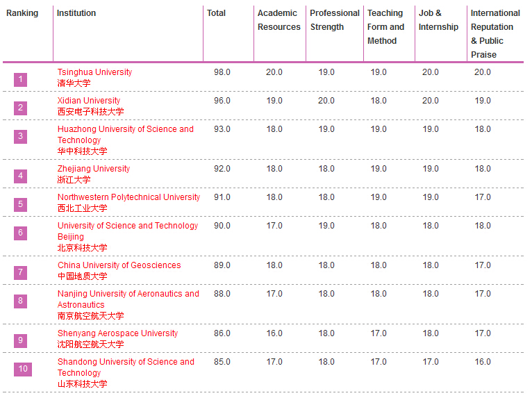Open the Tsinghua University link
The height and width of the screenshot is (398, 532).
(94, 72)
